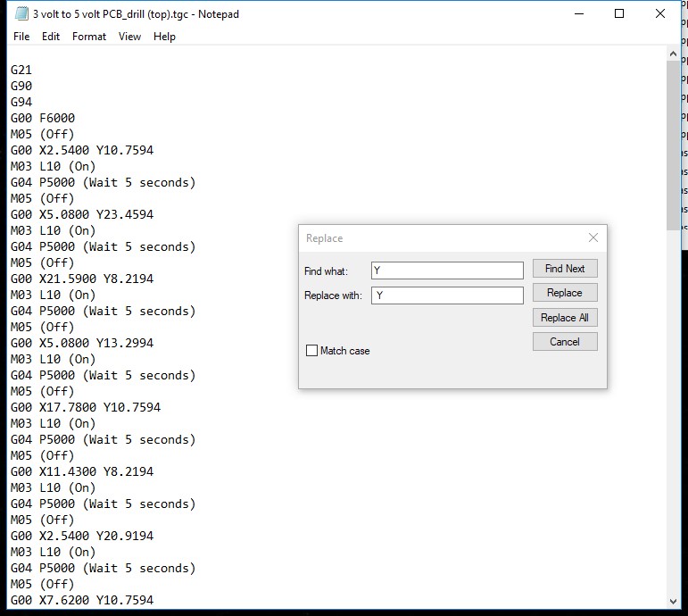This screenshot has height=616, width=688.
Task: Click the Replace dialog title text
Action: click(324, 238)
